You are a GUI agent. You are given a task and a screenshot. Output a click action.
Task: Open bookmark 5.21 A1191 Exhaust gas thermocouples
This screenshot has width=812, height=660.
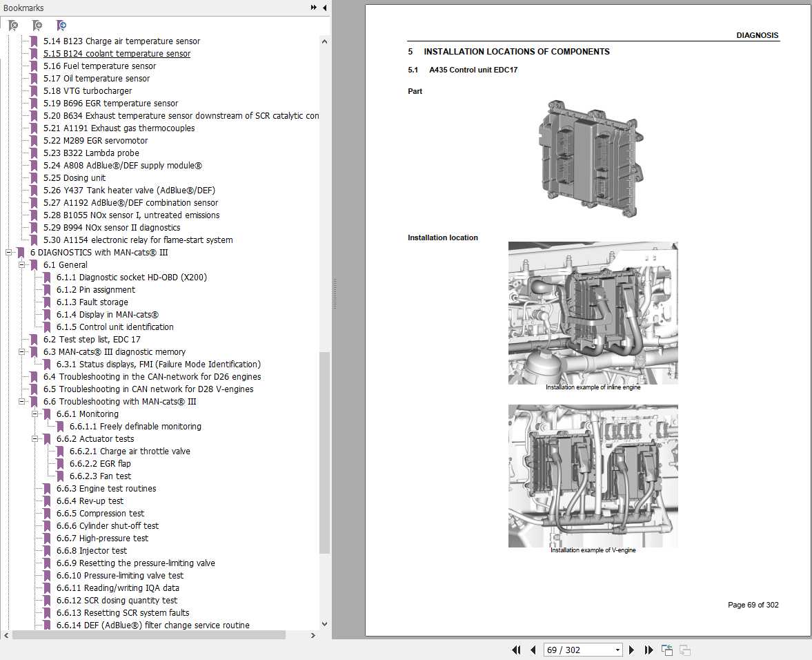119,128
